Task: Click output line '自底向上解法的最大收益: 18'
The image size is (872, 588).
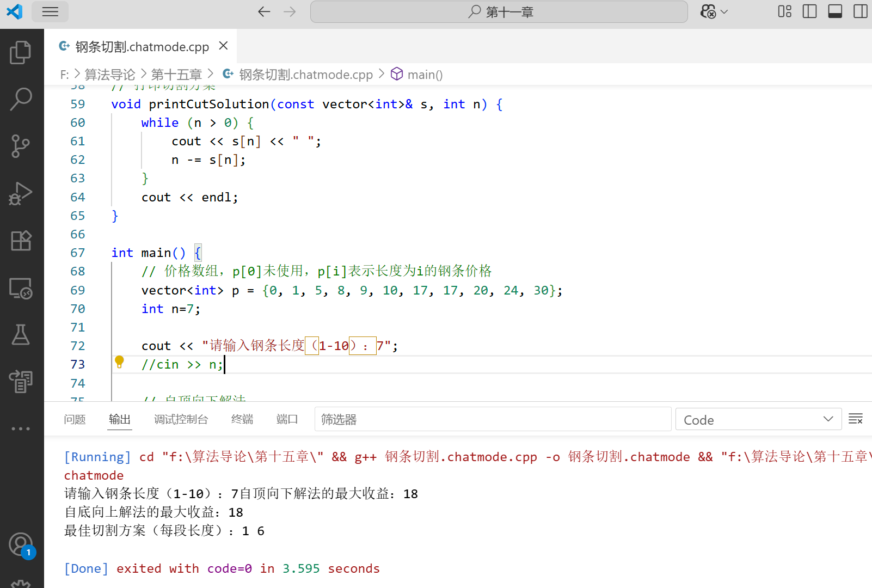Action: pyautogui.click(x=153, y=512)
